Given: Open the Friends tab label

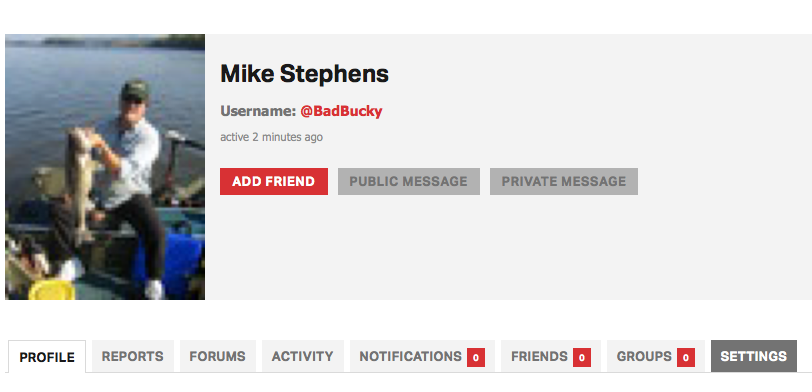Looking at the screenshot, I should point(539,356).
